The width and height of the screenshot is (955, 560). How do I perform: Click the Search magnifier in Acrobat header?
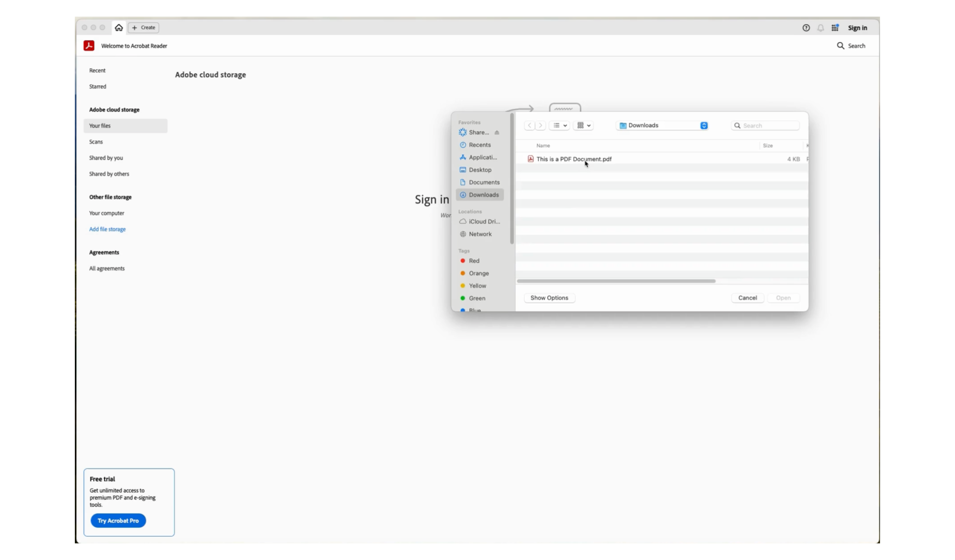click(x=840, y=46)
